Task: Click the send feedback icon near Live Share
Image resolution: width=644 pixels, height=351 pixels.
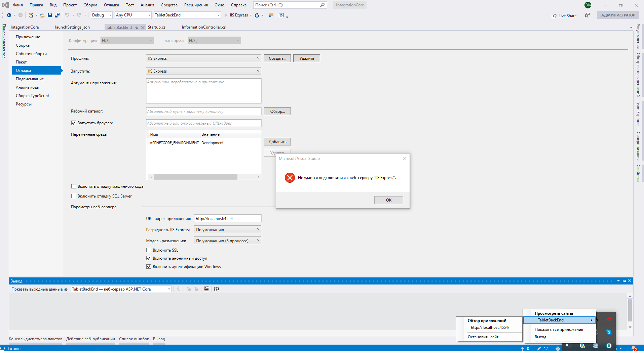Action: (x=587, y=15)
